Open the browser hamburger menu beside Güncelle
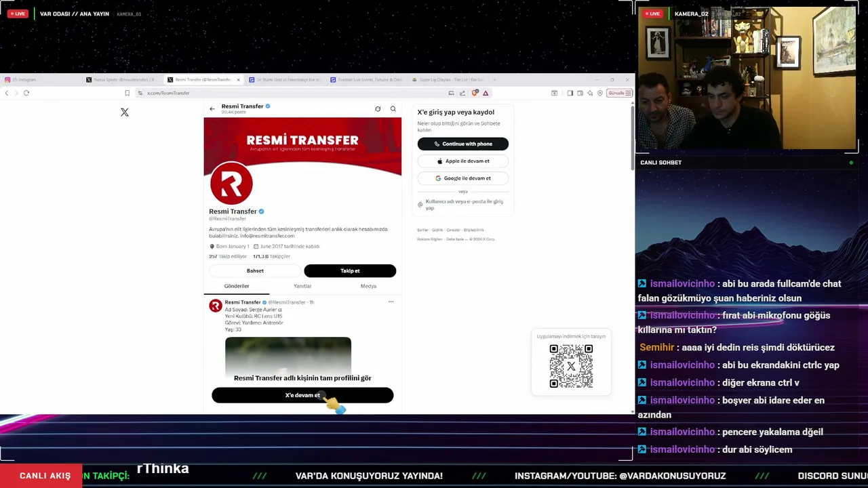This screenshot has height=488, width=868. [627, 93]
